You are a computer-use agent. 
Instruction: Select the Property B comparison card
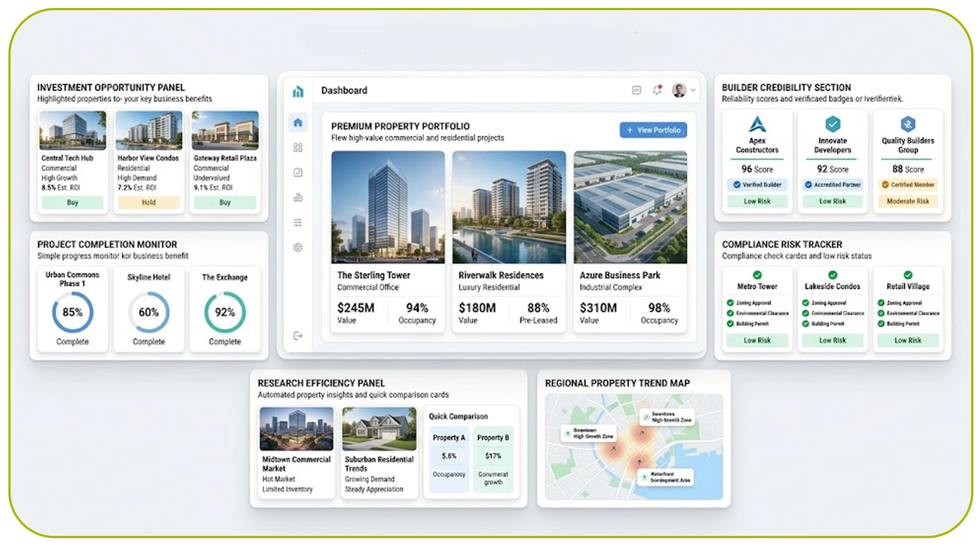(x=493, y=459)
